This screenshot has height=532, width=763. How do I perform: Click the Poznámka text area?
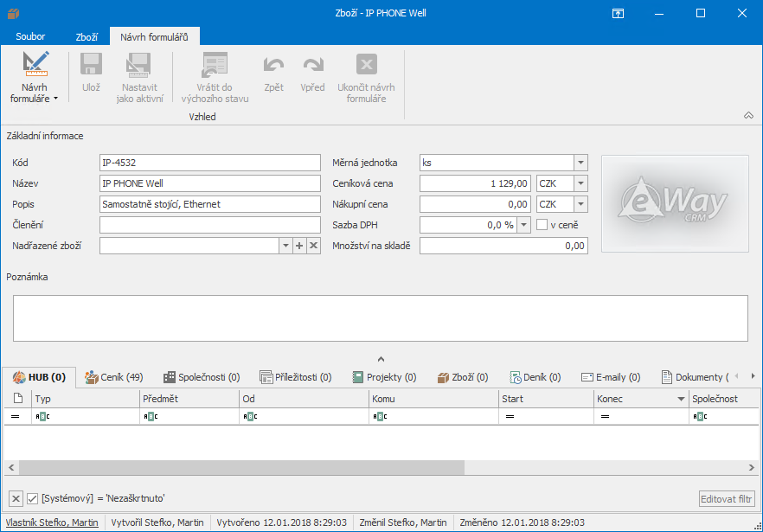click(x=381, y=317)
